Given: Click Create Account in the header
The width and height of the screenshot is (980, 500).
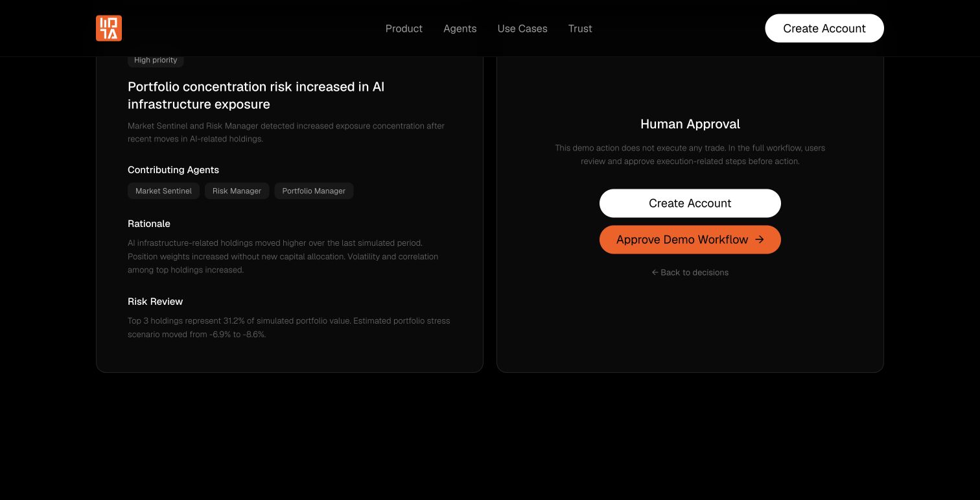Looking at the screenshot, I should point(824,29).
